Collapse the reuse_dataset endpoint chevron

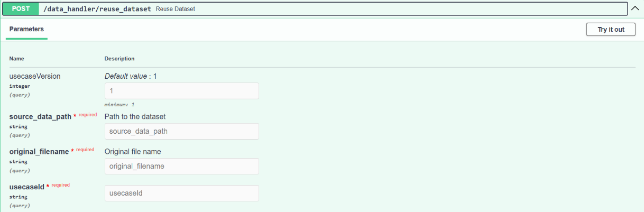635,8
